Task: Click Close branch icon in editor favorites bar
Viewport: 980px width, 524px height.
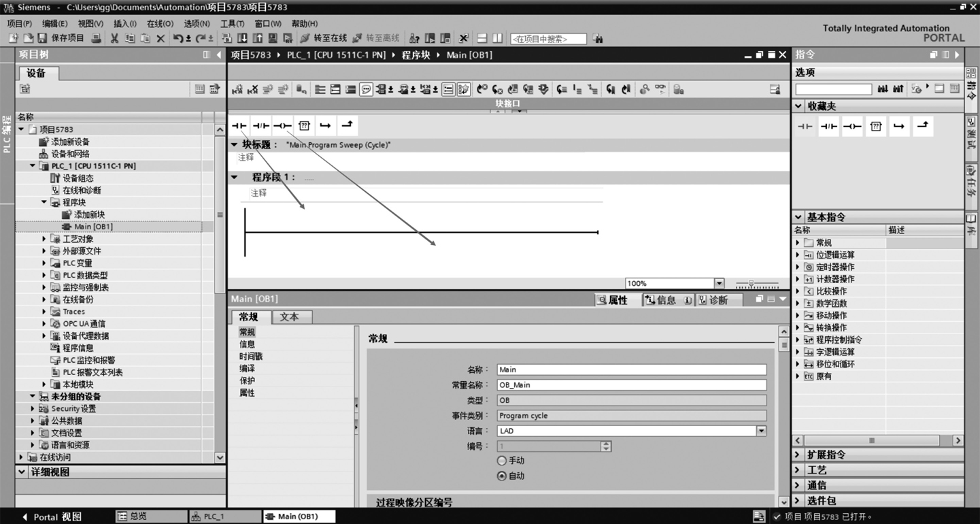Action: pos(347,125)
